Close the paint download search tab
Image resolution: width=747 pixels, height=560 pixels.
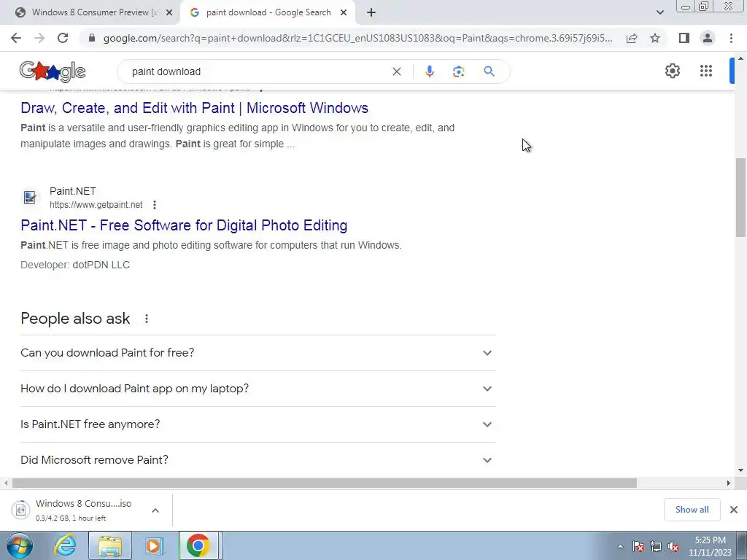[344, 13]
